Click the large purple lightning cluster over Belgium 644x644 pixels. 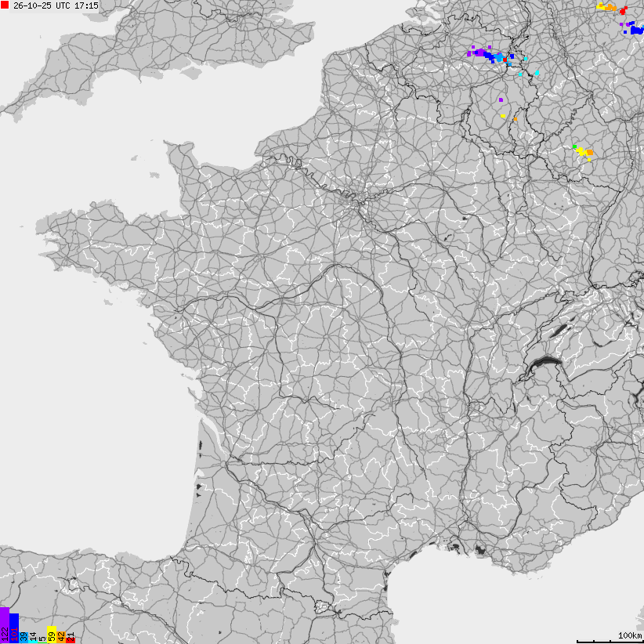point(479,52)
